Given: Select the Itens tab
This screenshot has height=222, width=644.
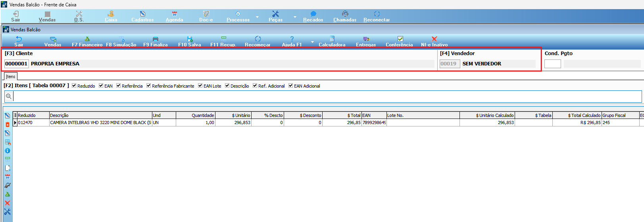Looking at the screenshot, I should coord(11,77).
